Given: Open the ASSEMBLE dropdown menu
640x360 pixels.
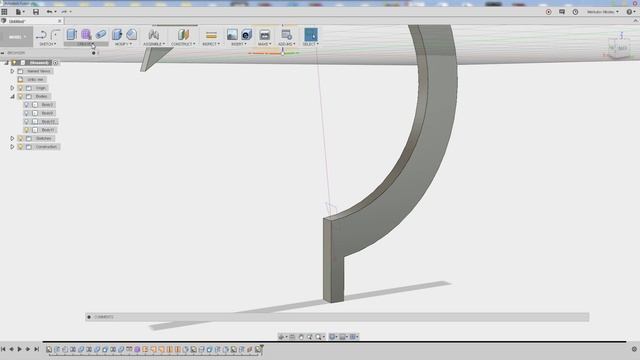Looking at the screenshot, I should [154, 44].
